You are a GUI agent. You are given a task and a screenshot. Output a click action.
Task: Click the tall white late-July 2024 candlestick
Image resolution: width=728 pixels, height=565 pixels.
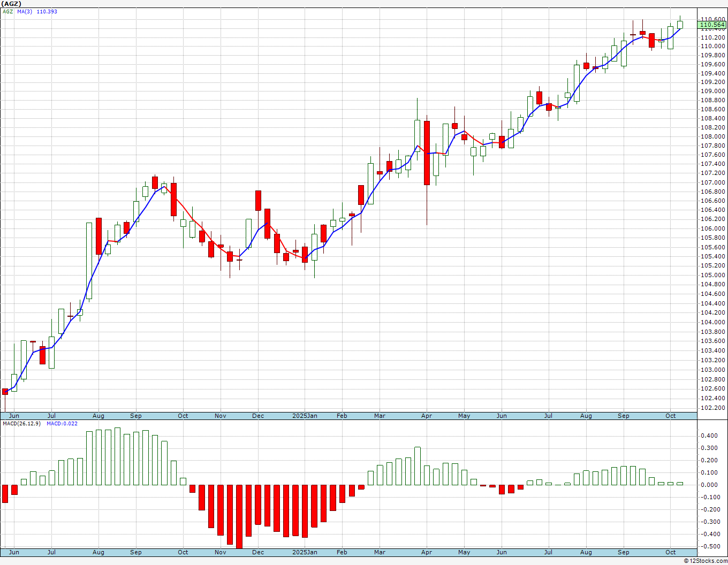pyautogui.click(x=89, y=261)
